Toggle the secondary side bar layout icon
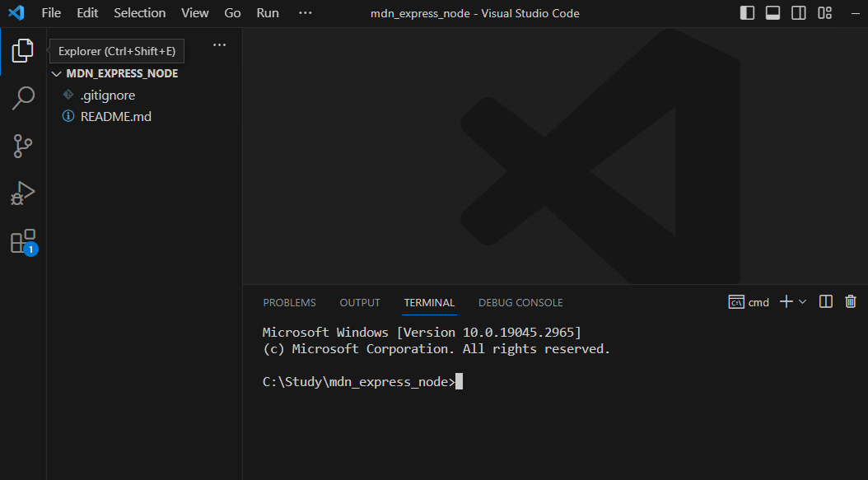The height and width of the screenshot is (480, 868). pos(799,12)
